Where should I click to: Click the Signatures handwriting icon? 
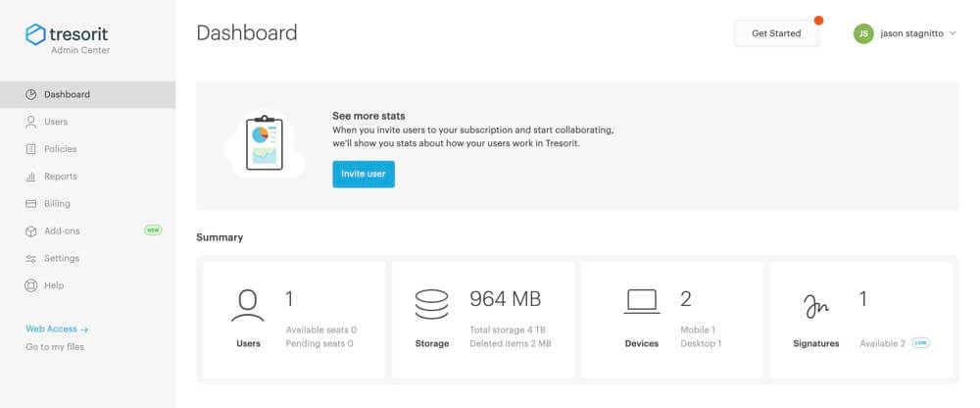815,305
